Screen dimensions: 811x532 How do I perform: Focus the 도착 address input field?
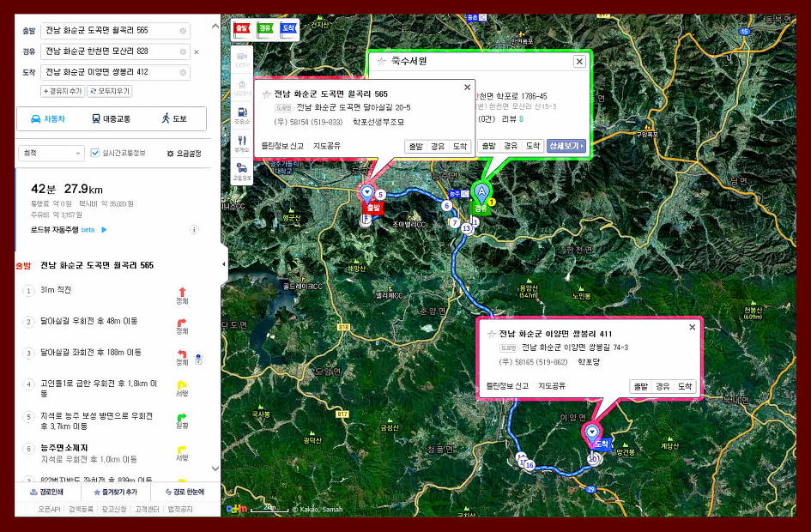[115, 72]
